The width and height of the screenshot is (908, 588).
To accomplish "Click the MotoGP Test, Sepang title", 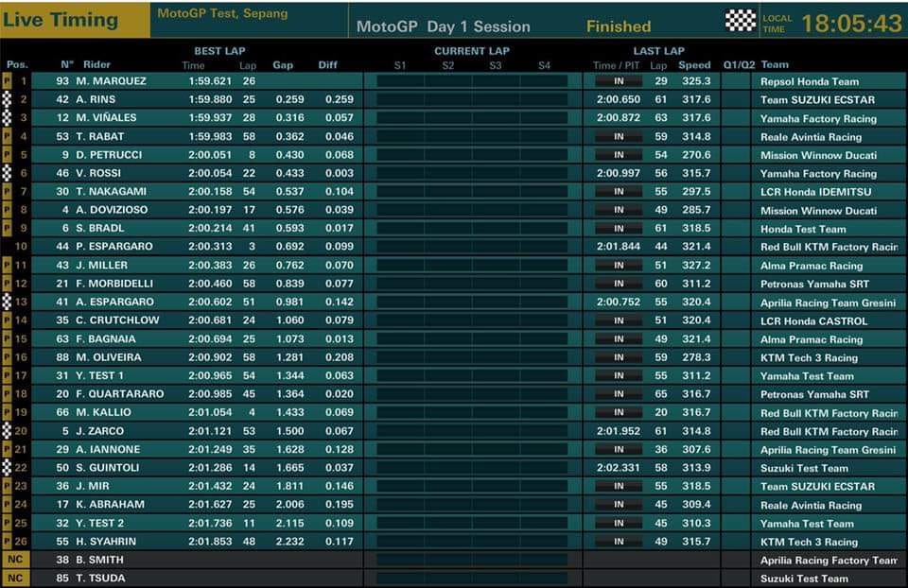I will pos(222,13).
